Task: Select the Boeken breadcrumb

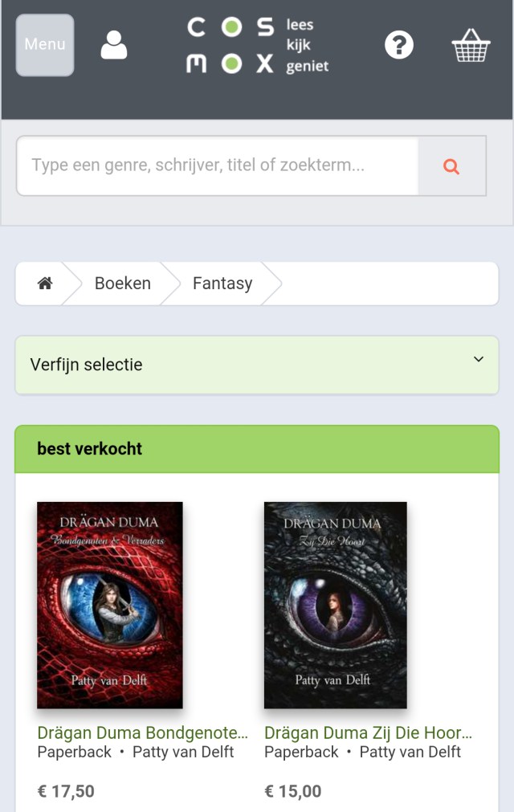Action: coord(123,284)
